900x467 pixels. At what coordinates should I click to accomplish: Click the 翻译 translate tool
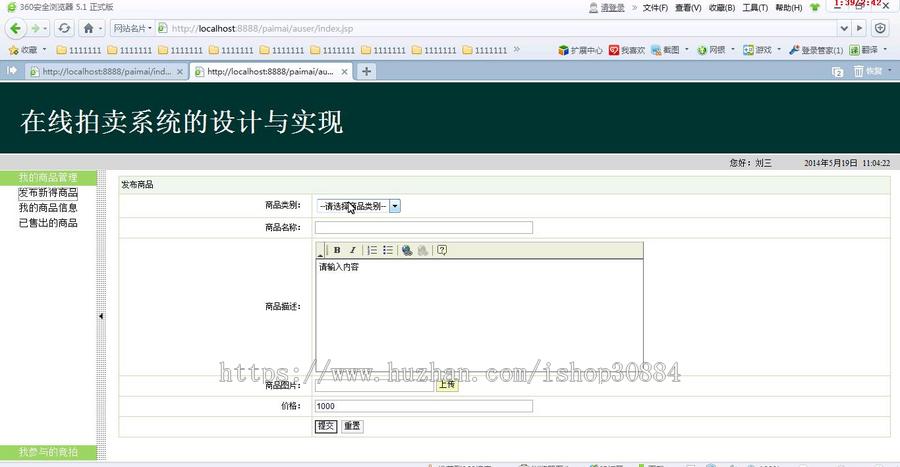pyautogui.click(x=864, y=50)
